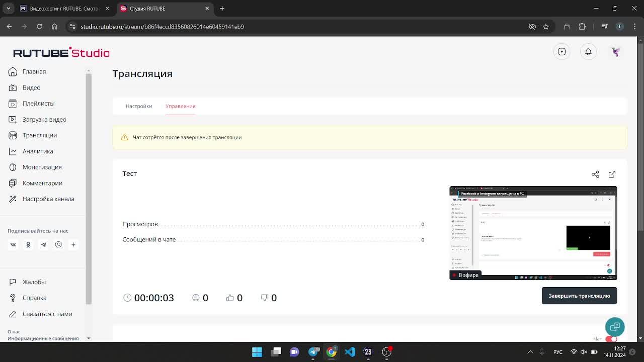Expand the tab search dropdown arrow

click(8, 9)
